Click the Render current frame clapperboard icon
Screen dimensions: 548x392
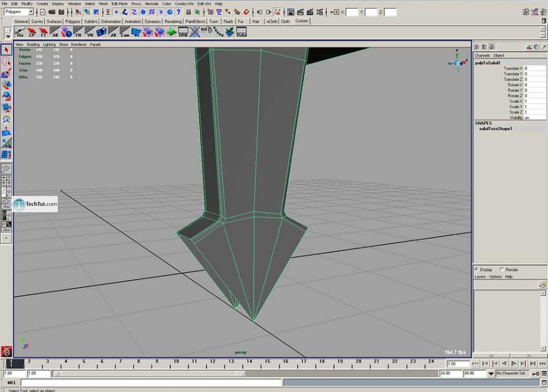pos(301,12)
